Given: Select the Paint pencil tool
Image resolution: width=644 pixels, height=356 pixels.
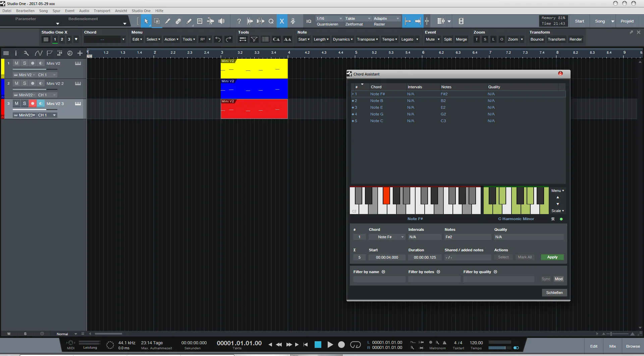Looking at the screenshot, I should pos(189,21).
